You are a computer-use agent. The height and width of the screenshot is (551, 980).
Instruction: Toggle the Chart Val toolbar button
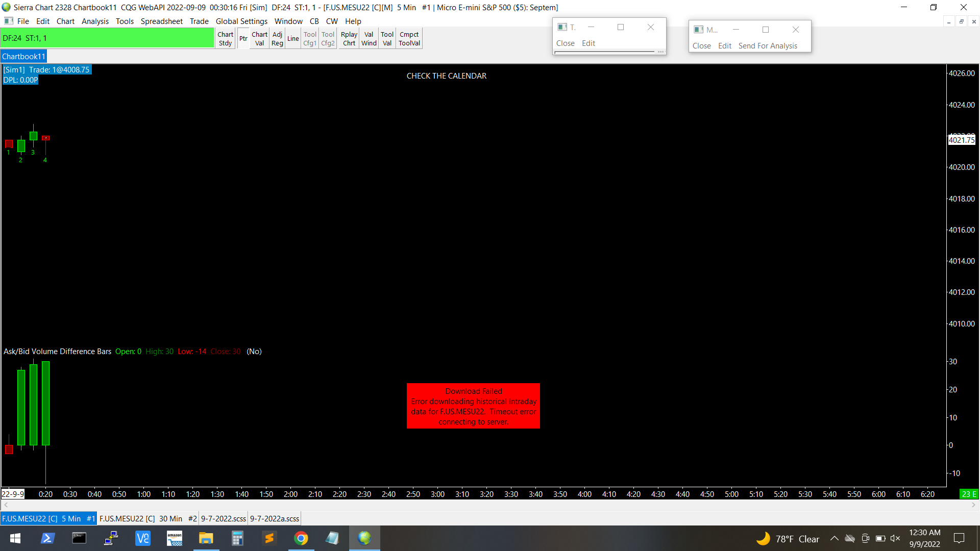click(259, 39)
